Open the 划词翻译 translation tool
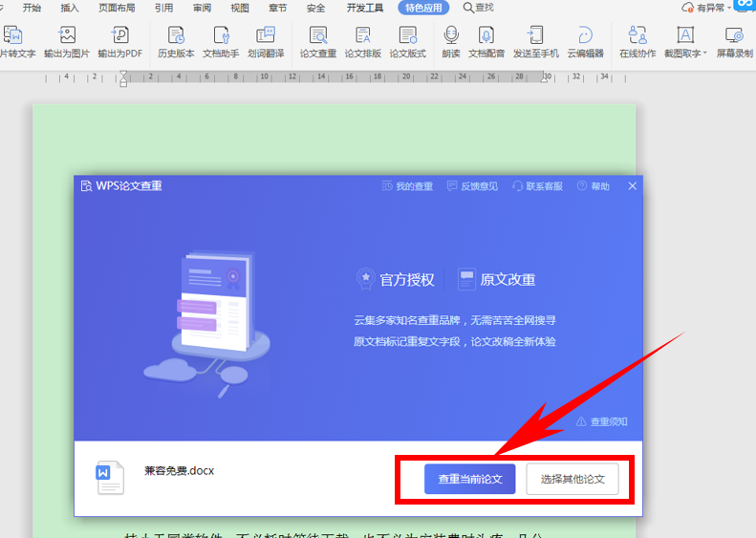 [x=266, y=42]
